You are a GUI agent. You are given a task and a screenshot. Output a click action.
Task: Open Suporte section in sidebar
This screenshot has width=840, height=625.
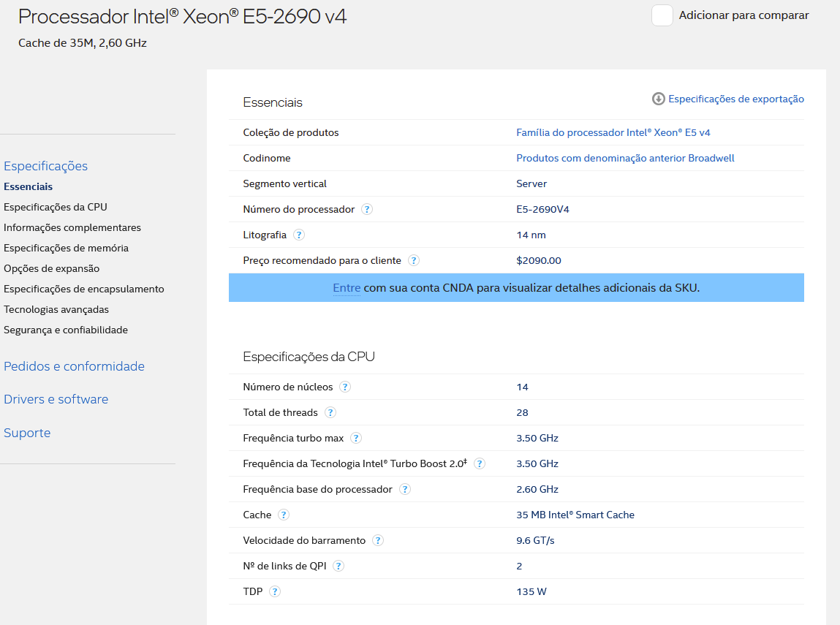coord(27,433)
